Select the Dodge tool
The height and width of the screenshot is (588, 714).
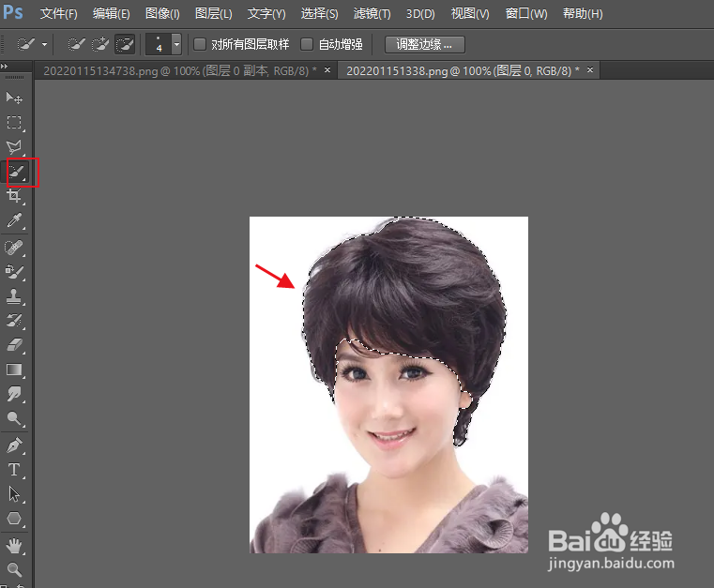(x=14, y=418)
